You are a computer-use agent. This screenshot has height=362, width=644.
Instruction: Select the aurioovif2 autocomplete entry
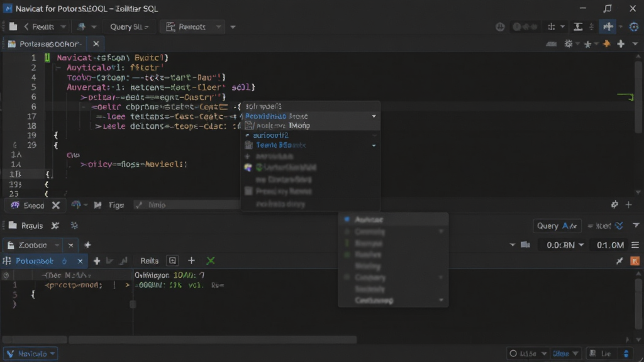click(311, 136)
